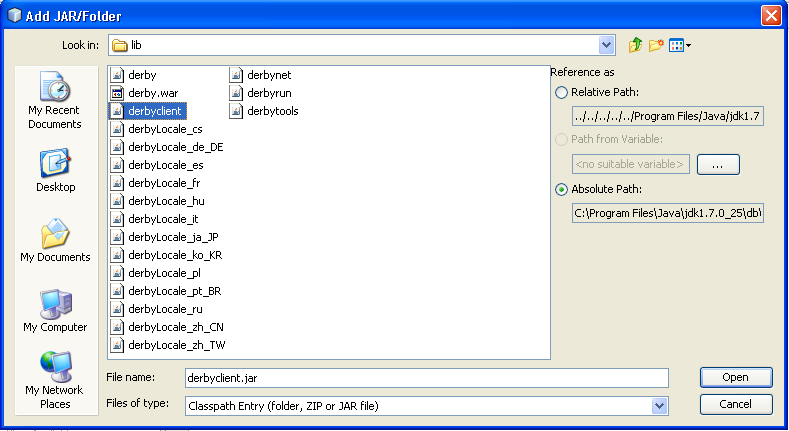Jump to Desktop location
Viewport: 789px width, 431px height.
(x=55, y=170)
